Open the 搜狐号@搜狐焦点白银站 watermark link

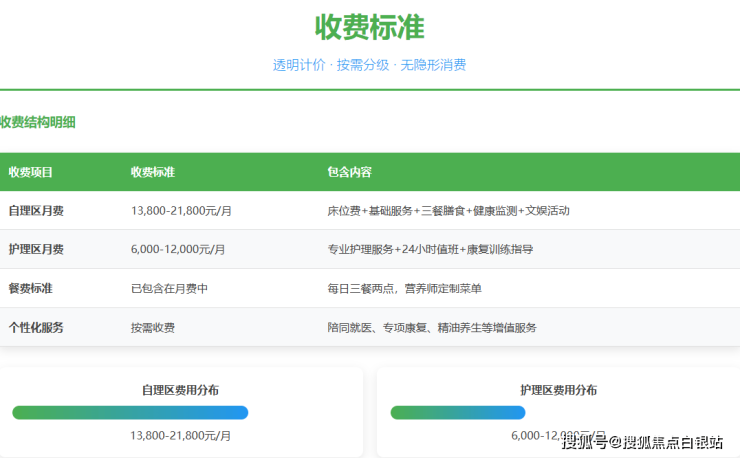coord(641,442)
